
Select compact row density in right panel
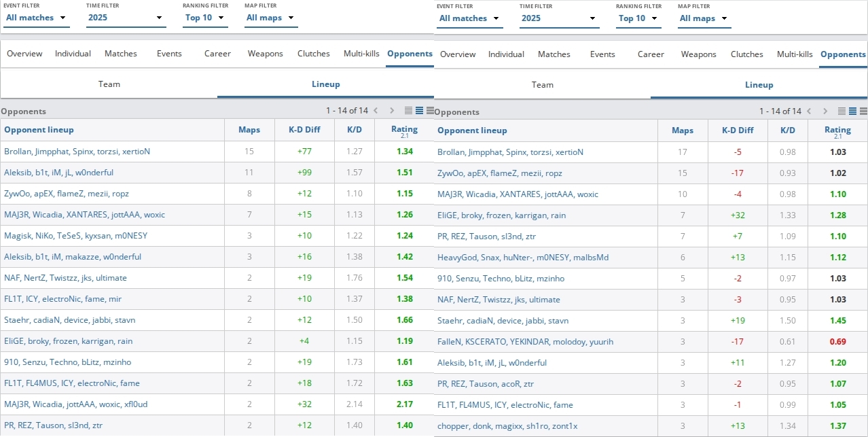tap(842, 111)
